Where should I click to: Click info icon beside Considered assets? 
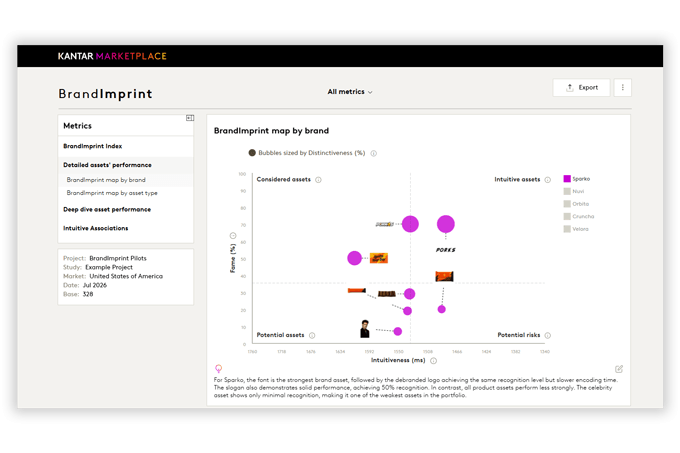pyautogui.click(x=318, y=180)
